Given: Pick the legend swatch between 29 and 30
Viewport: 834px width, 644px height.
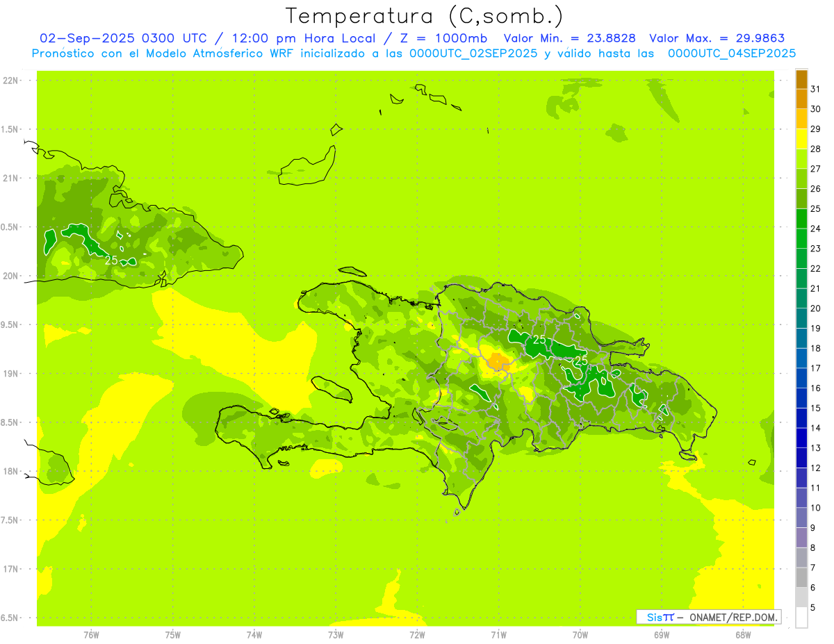Looking at the screenshot, I should point(801,119).
